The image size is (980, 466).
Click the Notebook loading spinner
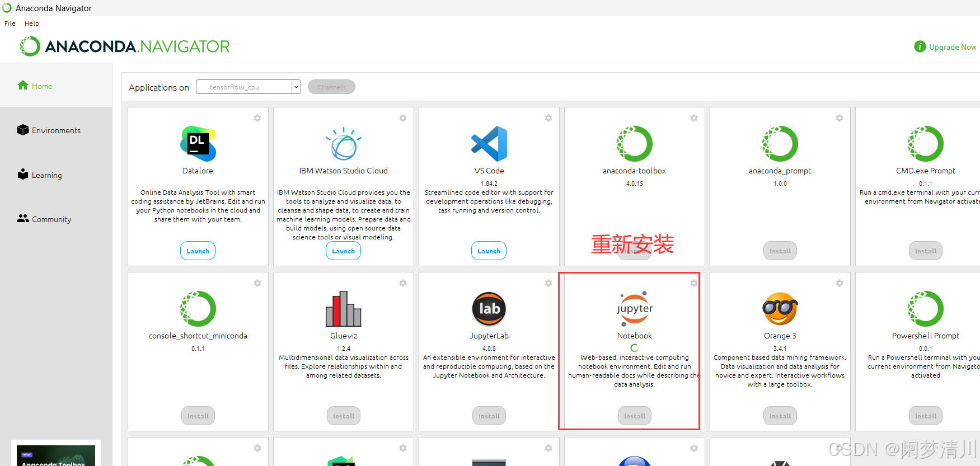pyautogui.click(x=634, y=348)
